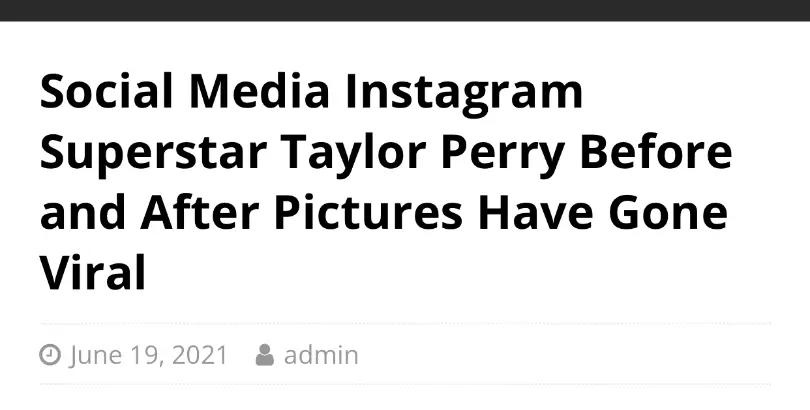Click the word "Social" in the headline
Image resolution: width=810 pixels, height=410 pixels.
tap(106, 91)
